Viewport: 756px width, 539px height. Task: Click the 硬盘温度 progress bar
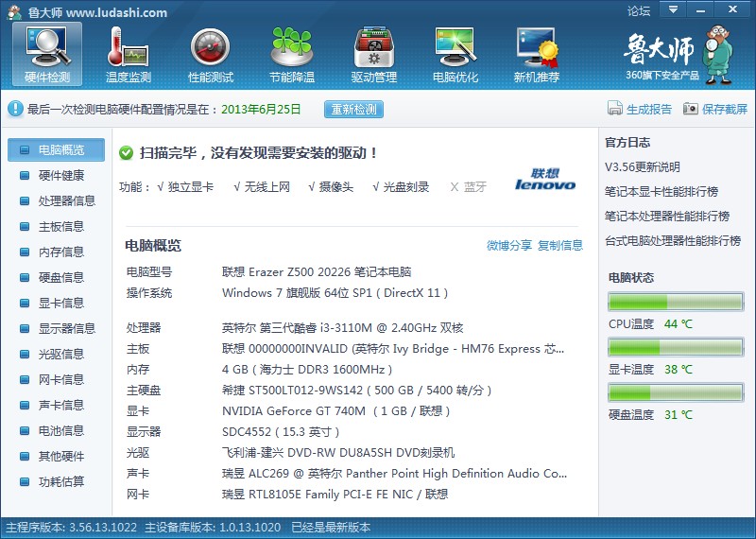coord(676,392)
